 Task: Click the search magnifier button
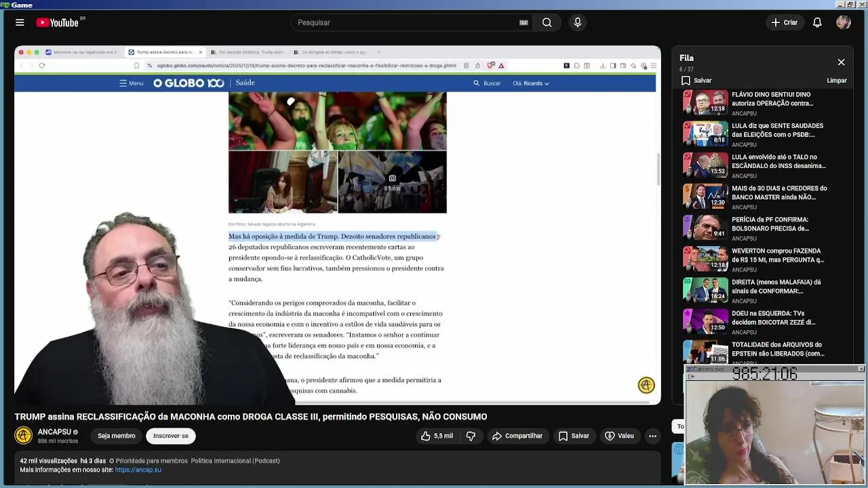click(547, 22)
